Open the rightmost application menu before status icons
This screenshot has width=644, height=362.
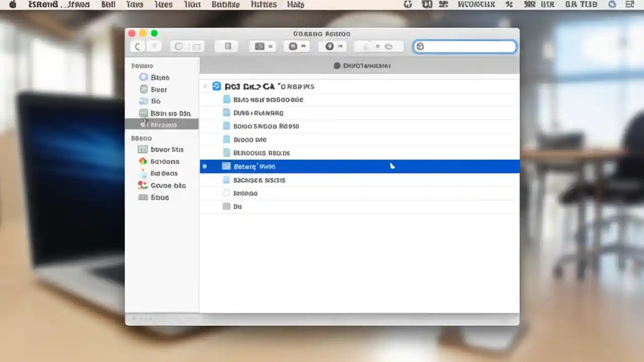295,5
